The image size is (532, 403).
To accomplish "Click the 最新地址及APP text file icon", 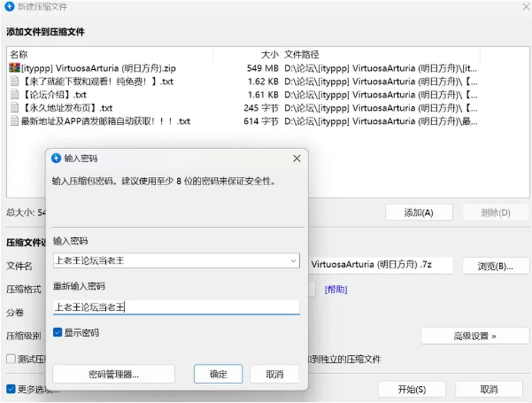I will 14,121.
